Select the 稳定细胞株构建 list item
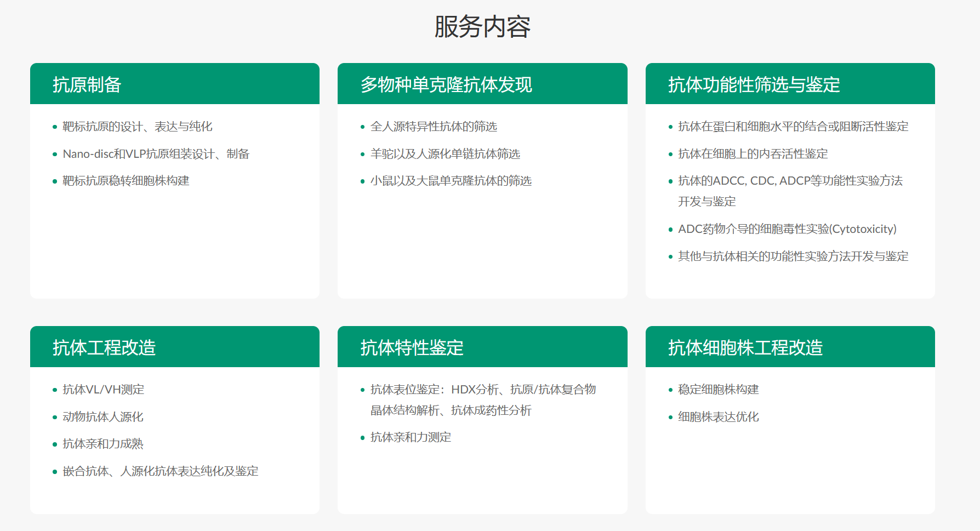The image size is (980, 531). (718, 390)
